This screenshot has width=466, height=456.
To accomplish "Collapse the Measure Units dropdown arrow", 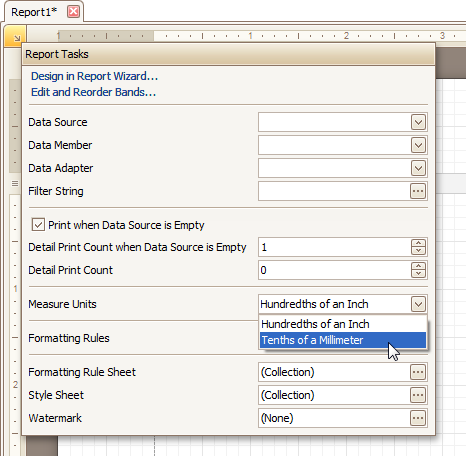I will tap(418, 304).
